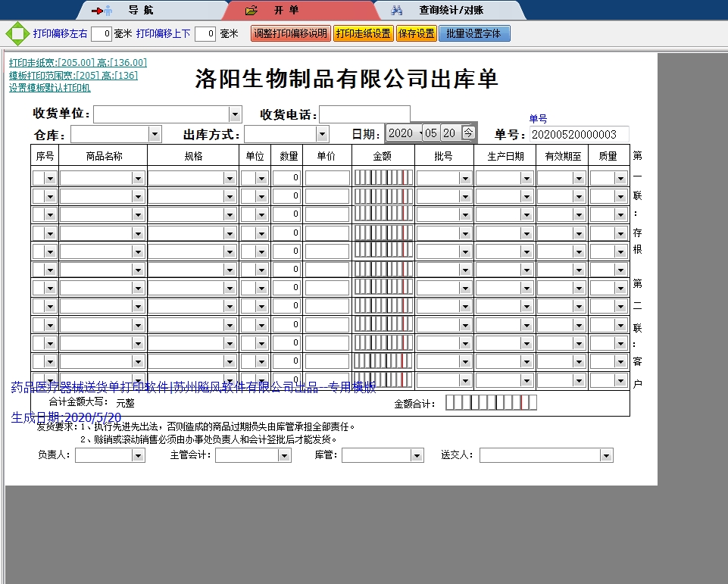
Task: Switch to the 查询统计/对账 tab
Action: click(x=451, y=11)
